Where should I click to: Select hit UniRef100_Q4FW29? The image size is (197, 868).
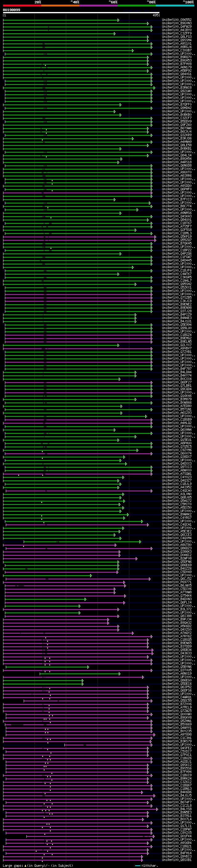pos(177,27)
